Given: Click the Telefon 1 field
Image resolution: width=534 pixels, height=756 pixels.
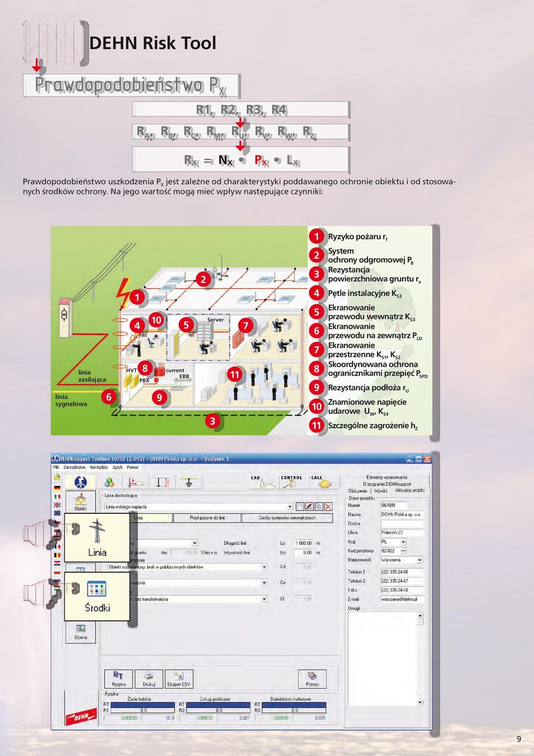Looking at the screenshot, I should [x=402, y=572].
